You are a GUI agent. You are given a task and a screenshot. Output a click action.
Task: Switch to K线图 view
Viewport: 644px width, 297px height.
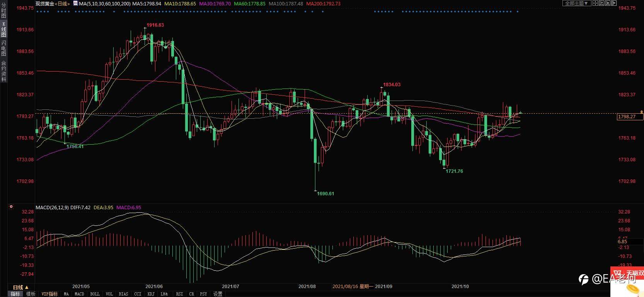coord(3,29)
